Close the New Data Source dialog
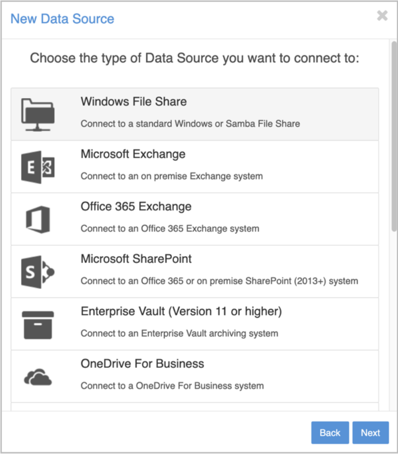This screenshot has height=454, width=398. pos(382,15)
